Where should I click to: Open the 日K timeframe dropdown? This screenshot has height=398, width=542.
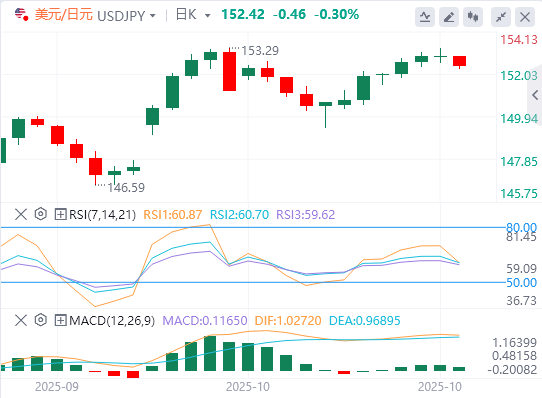208,16
